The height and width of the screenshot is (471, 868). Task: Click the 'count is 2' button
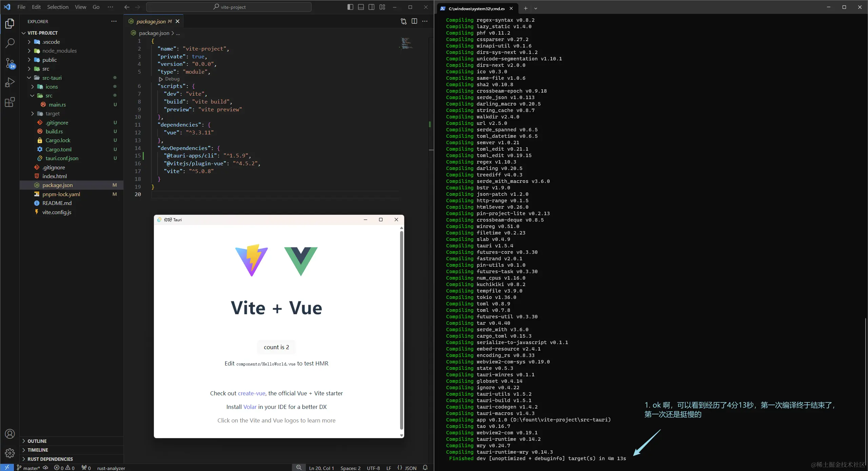pyautogui.click(x=276, y=347)
